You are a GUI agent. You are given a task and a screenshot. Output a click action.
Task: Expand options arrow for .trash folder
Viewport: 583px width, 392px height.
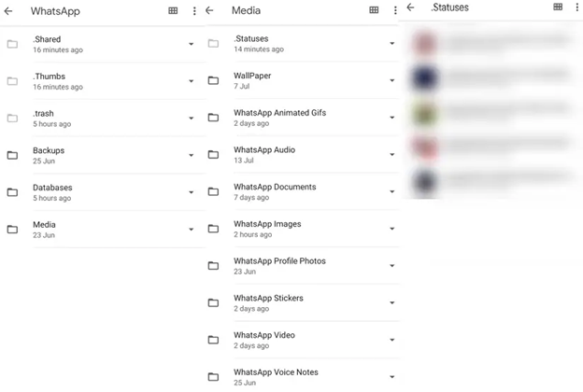coord(192,119)
